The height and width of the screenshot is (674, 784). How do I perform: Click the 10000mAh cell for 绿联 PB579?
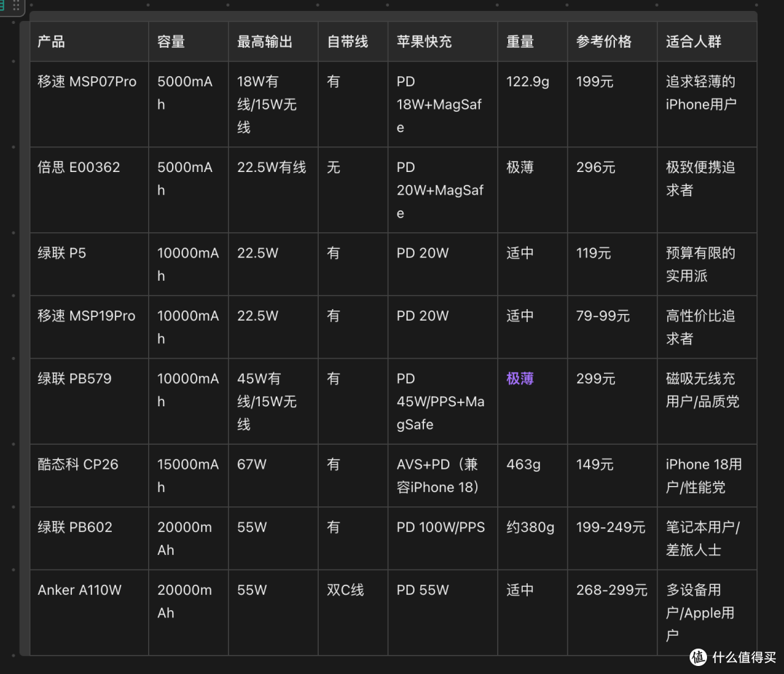(x=189, y=402)
